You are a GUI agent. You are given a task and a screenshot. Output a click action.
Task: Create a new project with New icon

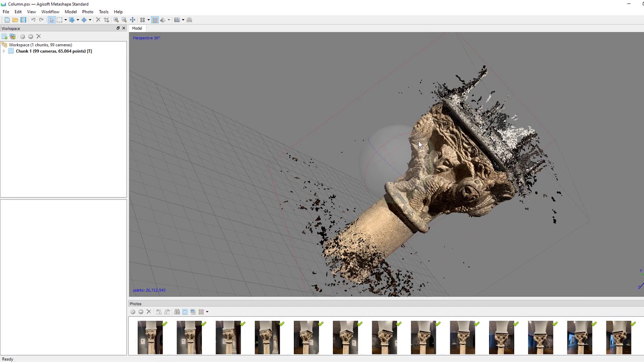pyautogui.click(x=7, y=20)
